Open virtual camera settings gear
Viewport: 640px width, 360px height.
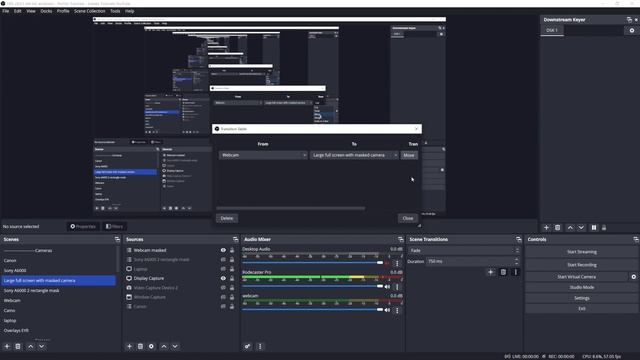pyautogui.click(x=633, y=277)
